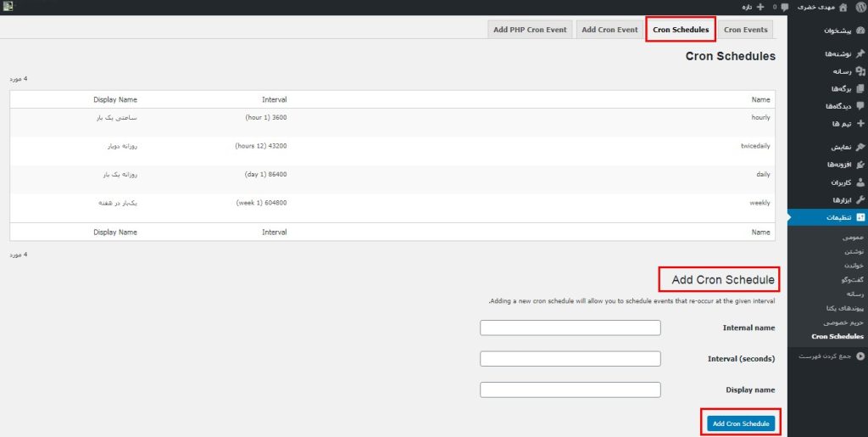
Task: Click display name "روزانه یک بار"
Action: pyautogui.click(x=119, y=175)
